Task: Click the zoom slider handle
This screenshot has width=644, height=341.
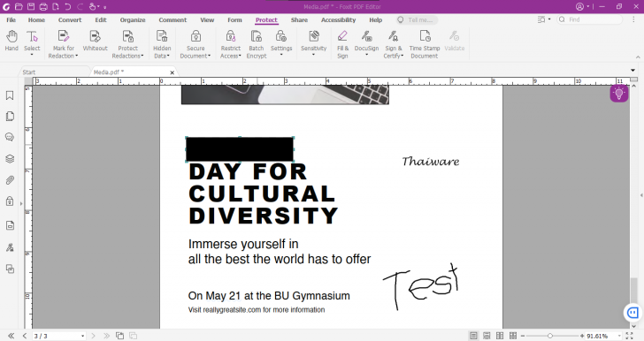Action: click(x=550, y=336)
